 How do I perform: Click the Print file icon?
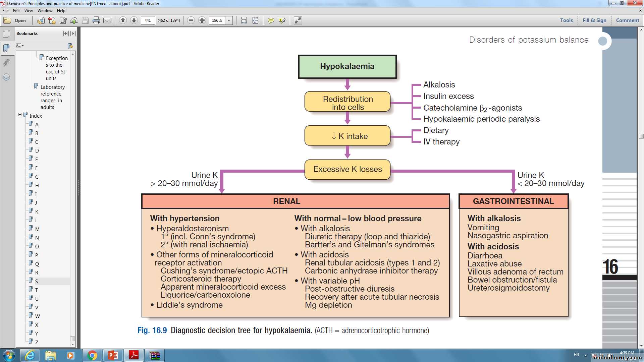click(96, 20)
